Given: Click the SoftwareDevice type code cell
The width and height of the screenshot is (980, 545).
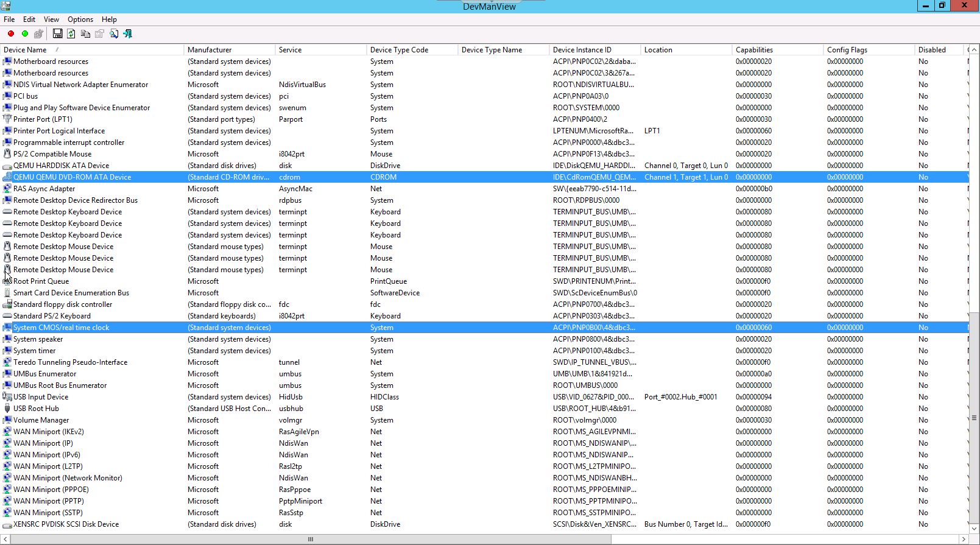Looking at the screenshot, I should pyautogui.click(x=395, y=293).
